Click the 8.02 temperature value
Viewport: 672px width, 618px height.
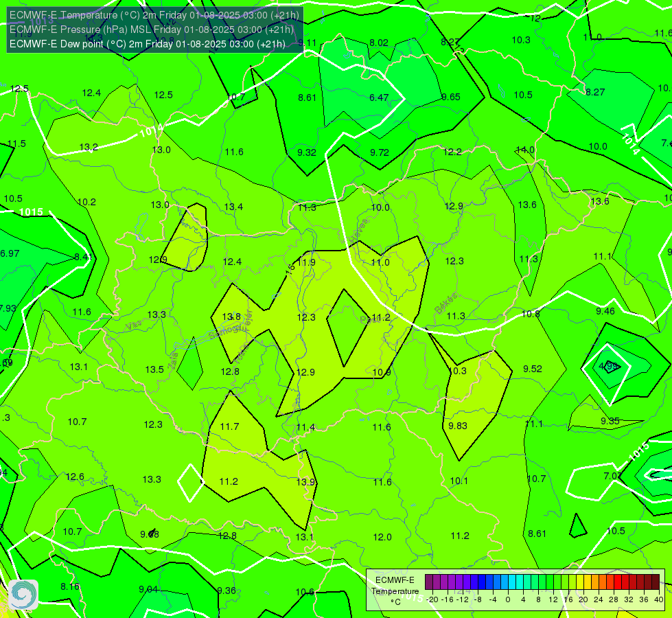[x=379, y=43]
